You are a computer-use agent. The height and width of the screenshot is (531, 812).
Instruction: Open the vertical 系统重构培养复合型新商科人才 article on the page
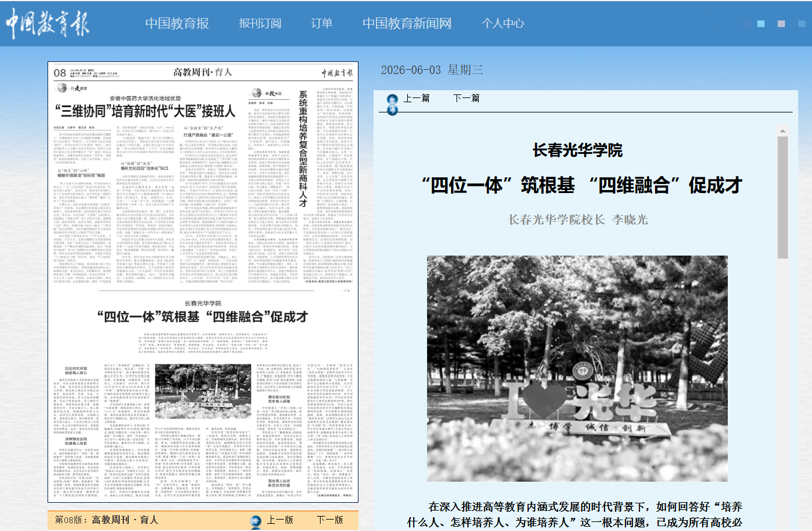coord(303,149)
